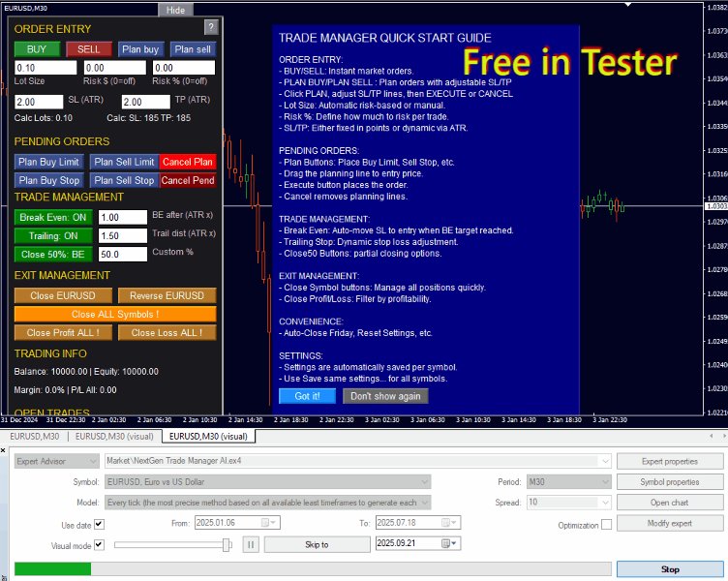
Task: Click the Modify expert button
Action: coord(670,523)
